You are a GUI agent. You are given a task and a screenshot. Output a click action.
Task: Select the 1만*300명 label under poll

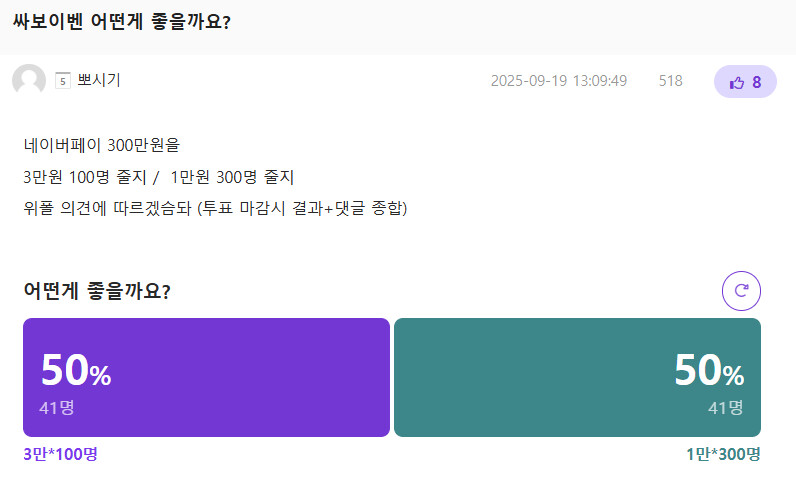(723, 454)
